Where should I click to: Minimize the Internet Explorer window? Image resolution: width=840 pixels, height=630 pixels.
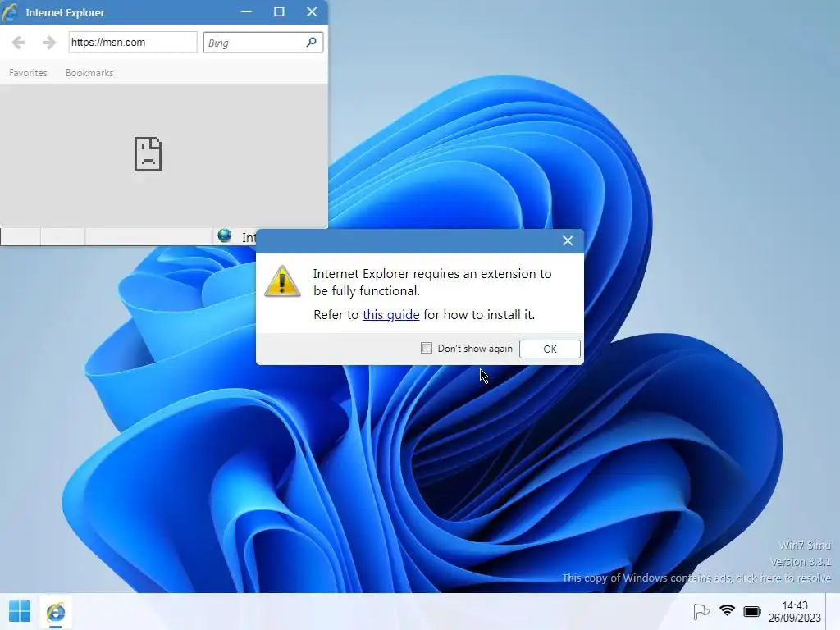pyautogui.click(x=246, y=11)
